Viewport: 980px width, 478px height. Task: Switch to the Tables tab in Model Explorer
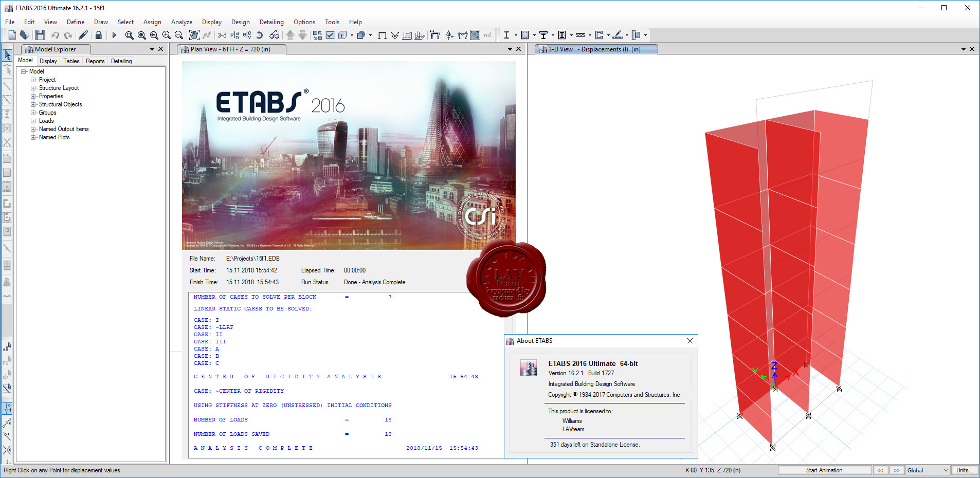[71, 61]
